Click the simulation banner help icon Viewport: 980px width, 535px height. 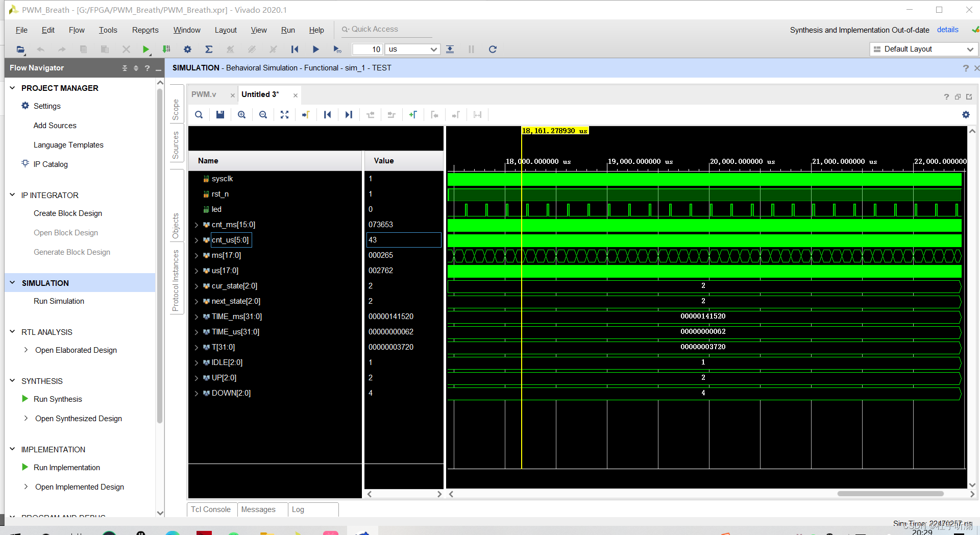click(x=965, y=68)
